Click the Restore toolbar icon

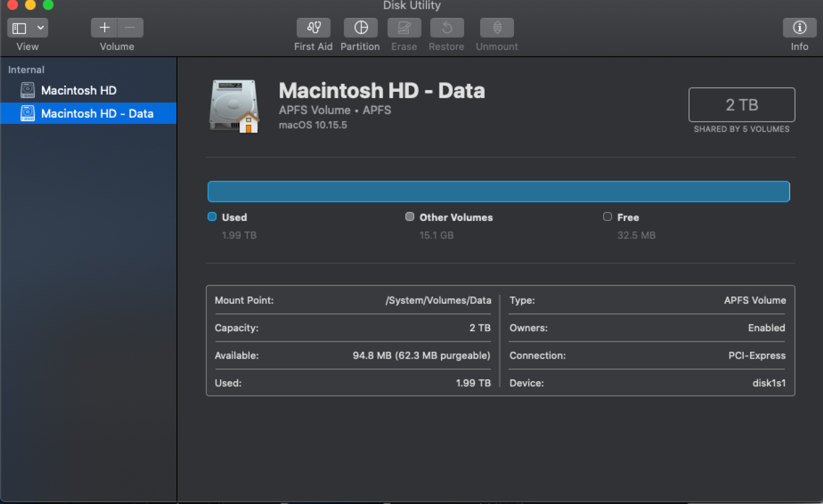[447, 28]
